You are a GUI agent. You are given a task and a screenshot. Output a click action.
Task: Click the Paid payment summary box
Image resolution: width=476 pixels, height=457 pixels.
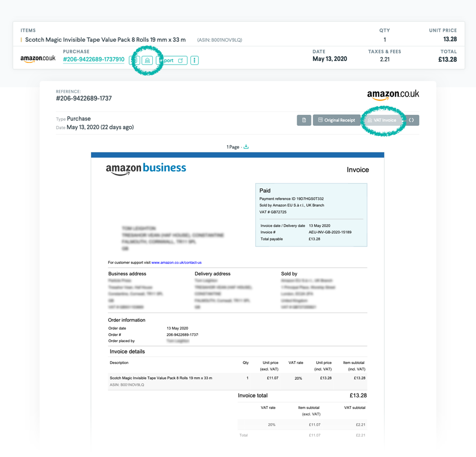(x=311, y=215)
